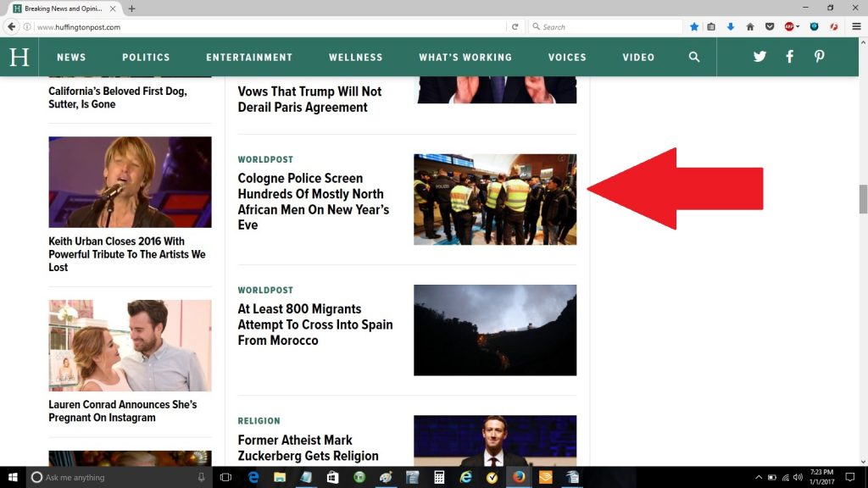Screen dimensions: 868x488
Task: Go back using the browser back arrow
Action: pos(11,26)
